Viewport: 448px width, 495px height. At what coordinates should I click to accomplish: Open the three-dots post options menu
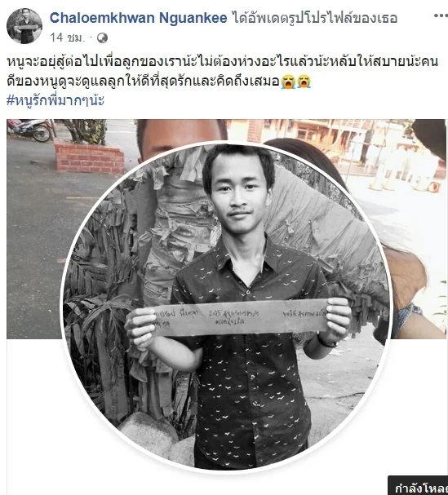coord(441,15)
